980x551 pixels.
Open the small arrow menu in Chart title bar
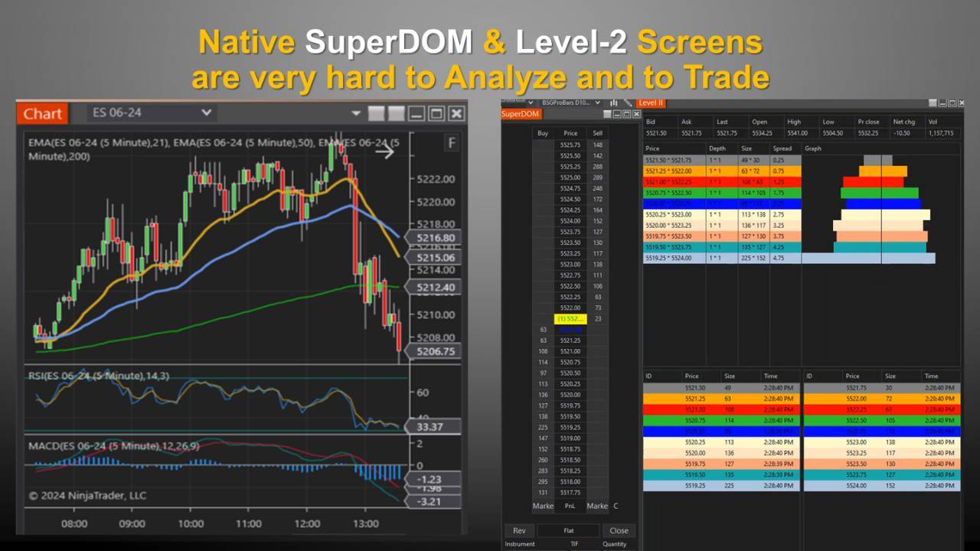point(355,113)
